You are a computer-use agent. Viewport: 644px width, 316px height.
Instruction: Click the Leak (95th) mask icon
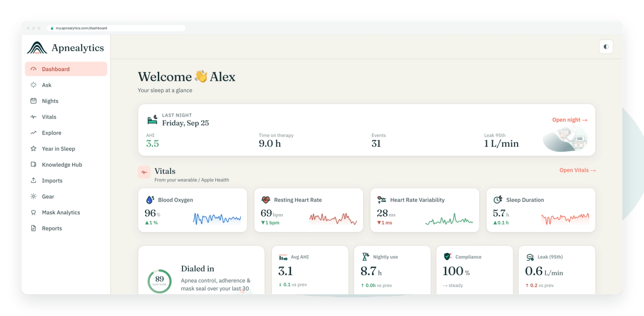530,257
